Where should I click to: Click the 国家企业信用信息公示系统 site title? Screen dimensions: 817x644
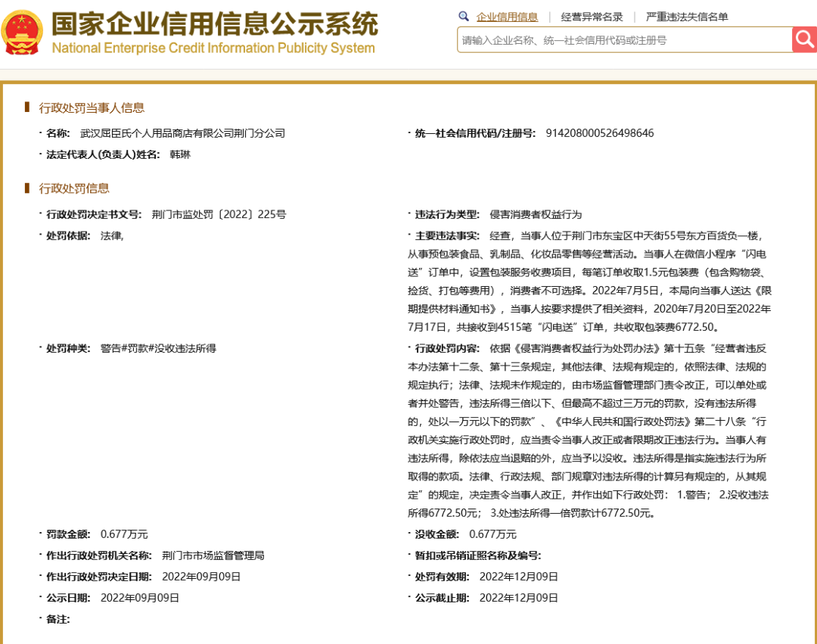click(214, 24)
